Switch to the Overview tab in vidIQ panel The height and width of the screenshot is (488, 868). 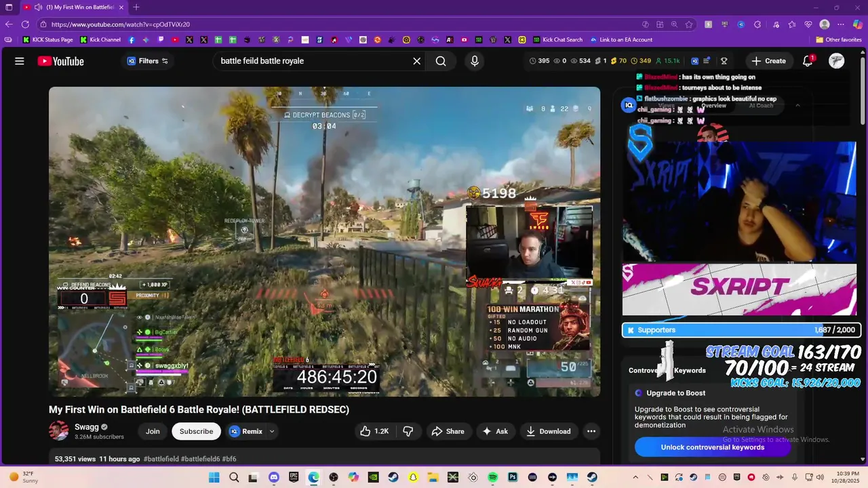coord(713,105)
